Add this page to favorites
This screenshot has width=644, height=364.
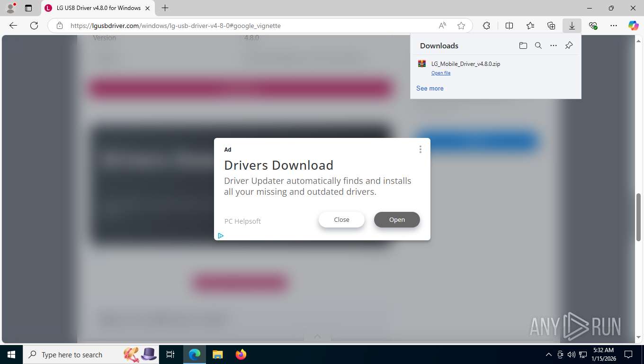[x=461, y=26]
